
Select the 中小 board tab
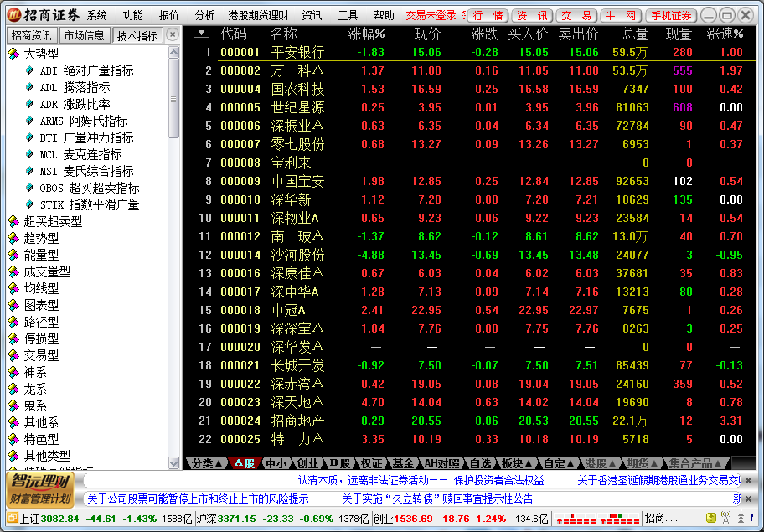click(276, 463)
